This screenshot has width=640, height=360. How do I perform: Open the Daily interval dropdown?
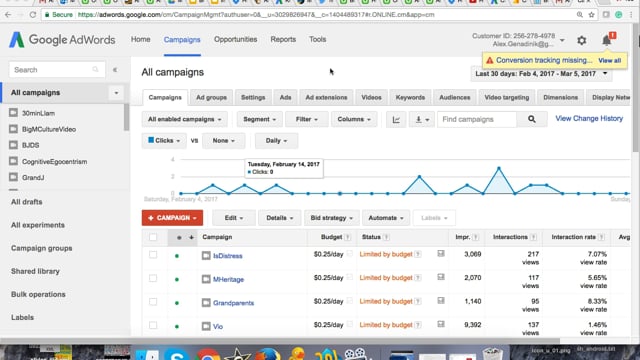276,140
